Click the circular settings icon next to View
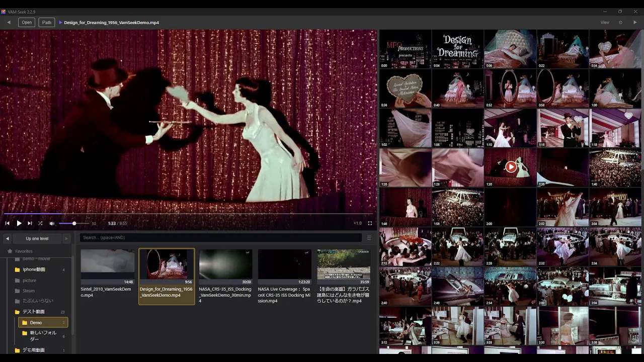The width and height of the screenshot is (644, 362). (x=620, y=22)
